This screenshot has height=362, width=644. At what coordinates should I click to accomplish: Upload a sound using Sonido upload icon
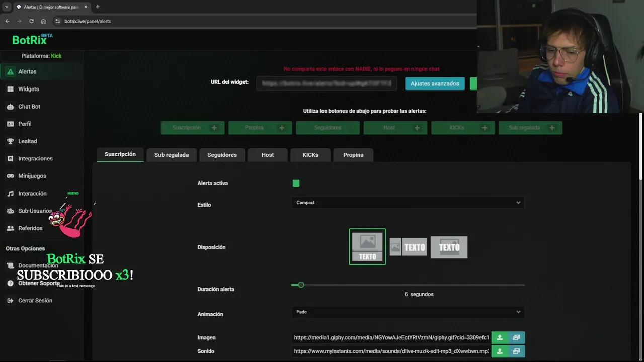click(500, 351)
